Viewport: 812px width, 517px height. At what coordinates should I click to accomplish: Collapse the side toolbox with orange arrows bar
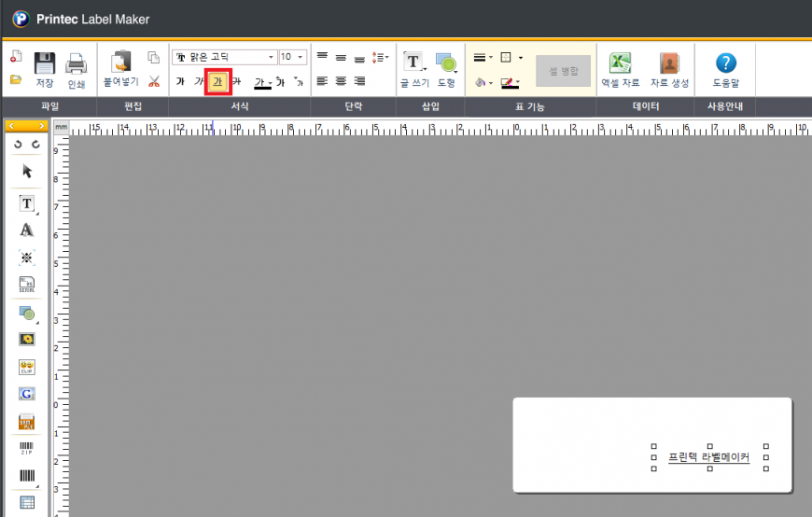pyautogui.click(x=26, y=126)
